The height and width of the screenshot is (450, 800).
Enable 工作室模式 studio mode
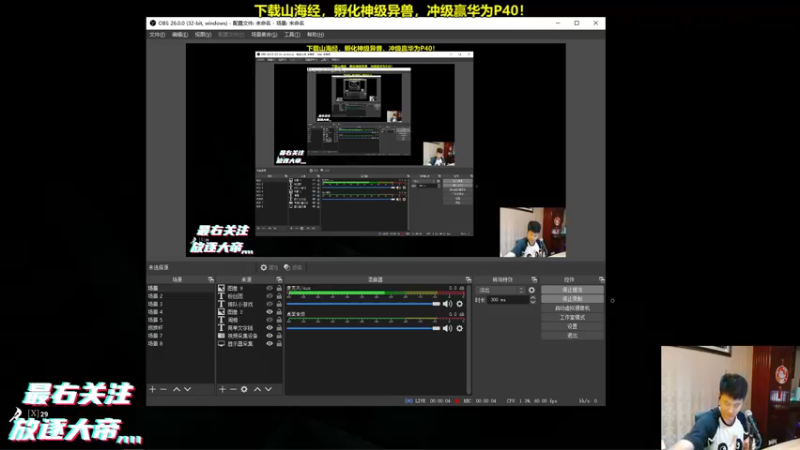tap(572, 317)
